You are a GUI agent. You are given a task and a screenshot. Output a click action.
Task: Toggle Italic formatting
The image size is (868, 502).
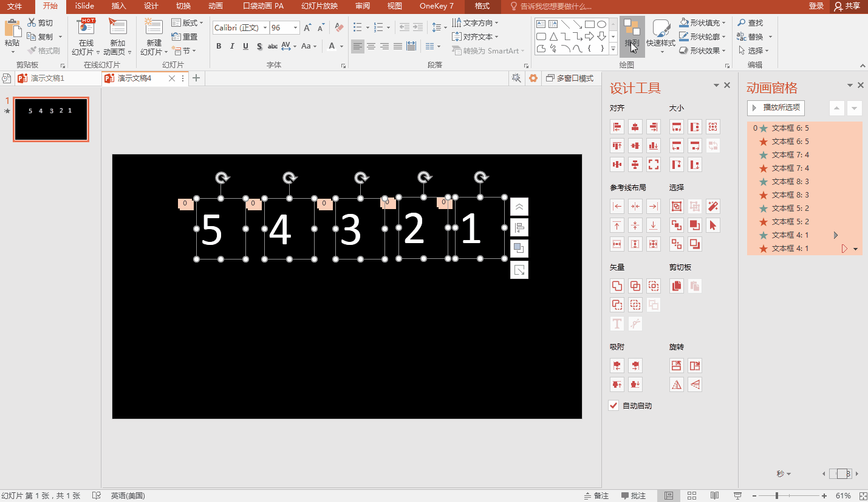(x=232, y=46)
